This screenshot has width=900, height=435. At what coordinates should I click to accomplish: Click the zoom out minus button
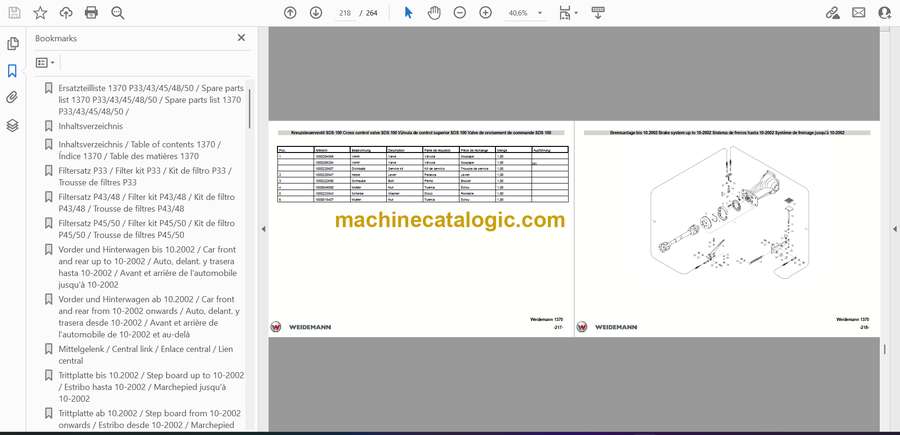(460, 13)
